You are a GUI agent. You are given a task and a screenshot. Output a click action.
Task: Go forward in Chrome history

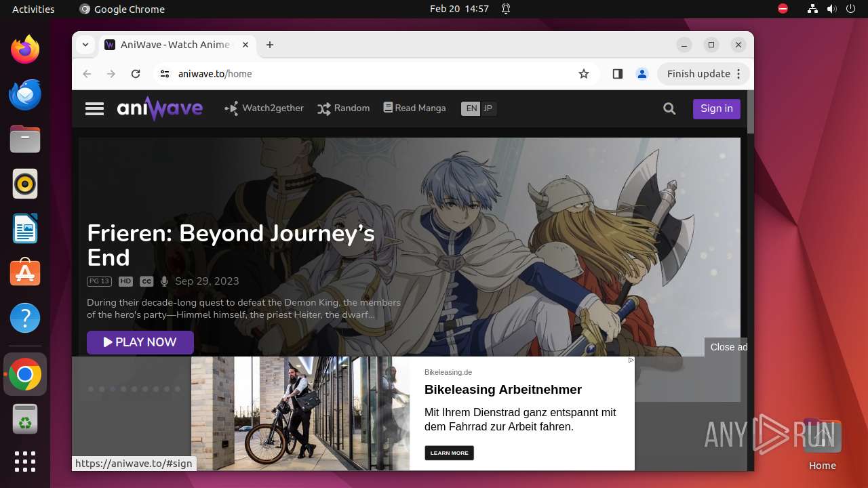[x=111, y=74]
